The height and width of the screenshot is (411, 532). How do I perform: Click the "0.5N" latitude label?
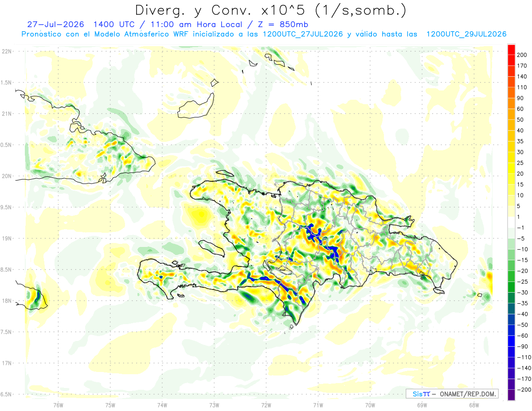7,145
